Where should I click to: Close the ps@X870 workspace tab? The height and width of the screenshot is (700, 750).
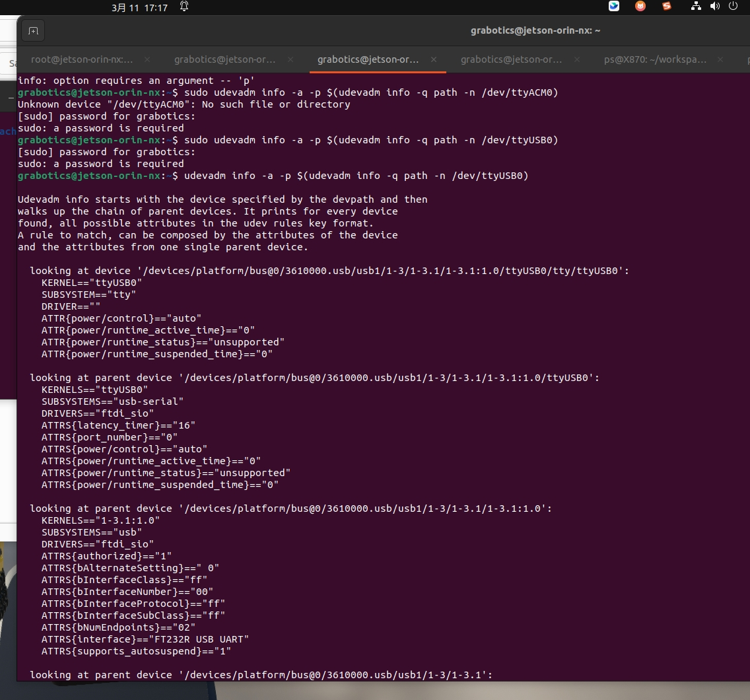click(x=720, y=59)
